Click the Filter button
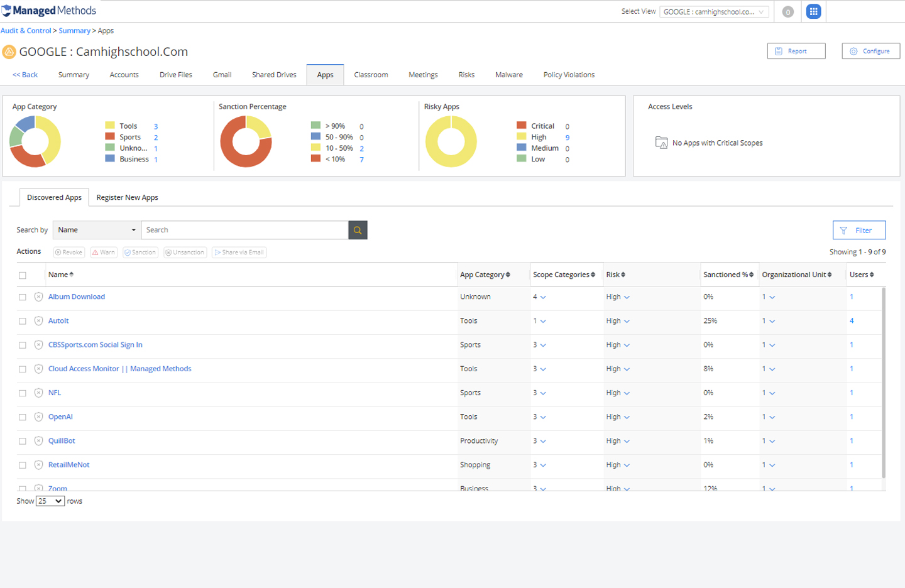This screenshot has width=905, height=588. pos(859,231)
